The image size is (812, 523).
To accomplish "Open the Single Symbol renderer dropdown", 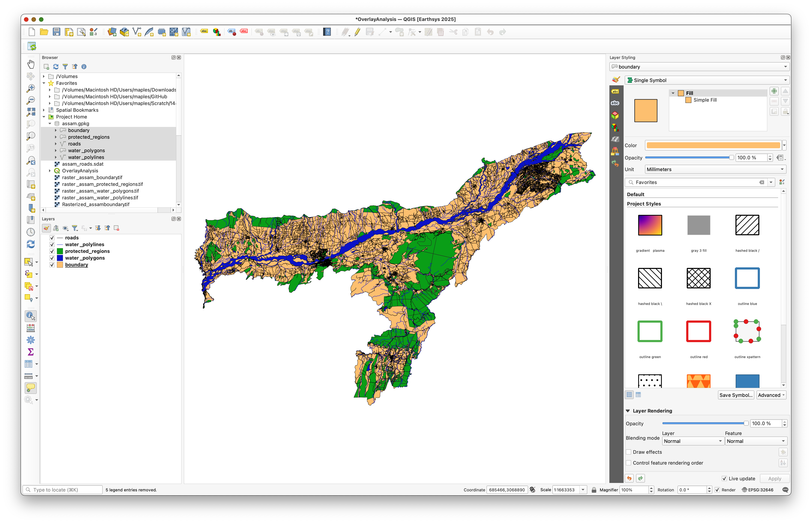I will 707,80.
